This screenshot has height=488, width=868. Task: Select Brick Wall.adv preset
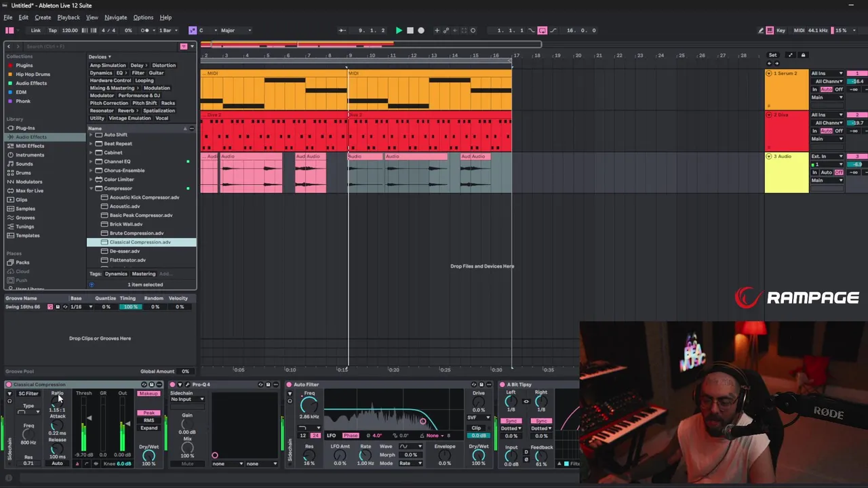tap(126, 224)
